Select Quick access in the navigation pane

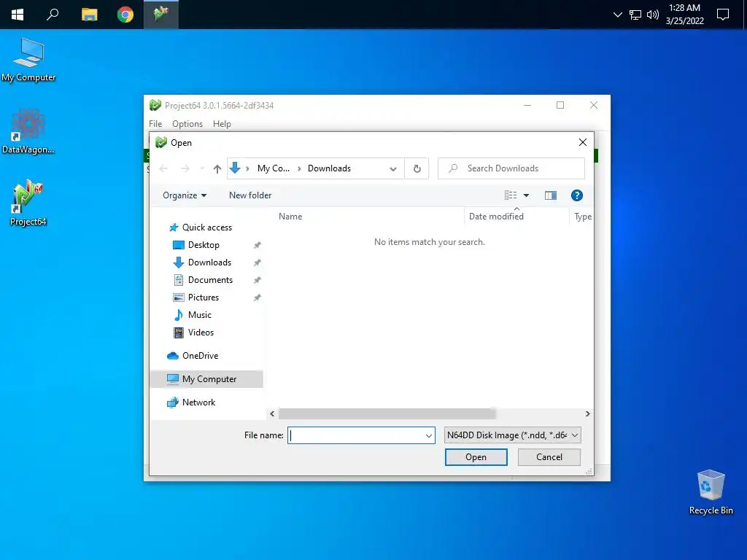206,227
